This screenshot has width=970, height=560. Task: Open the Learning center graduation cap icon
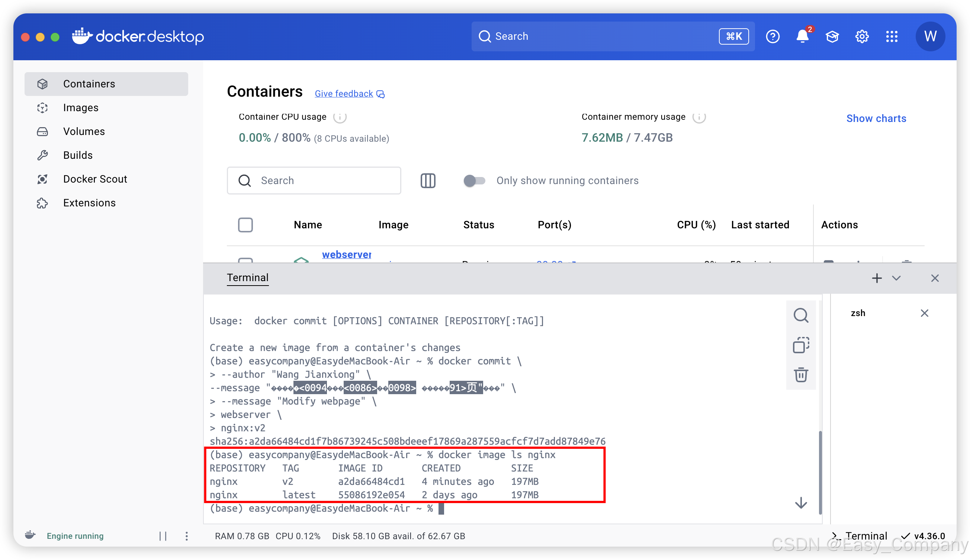tap(832, 36)
